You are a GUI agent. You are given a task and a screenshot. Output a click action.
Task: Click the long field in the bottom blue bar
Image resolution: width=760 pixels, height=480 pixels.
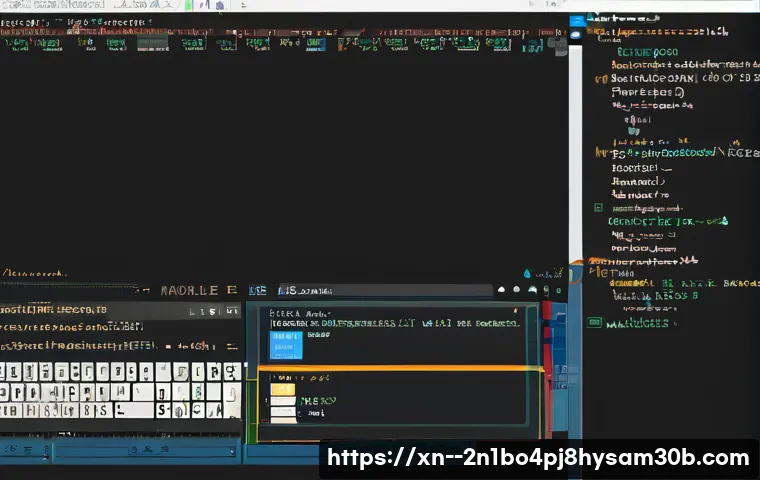(x=144, y=450)
